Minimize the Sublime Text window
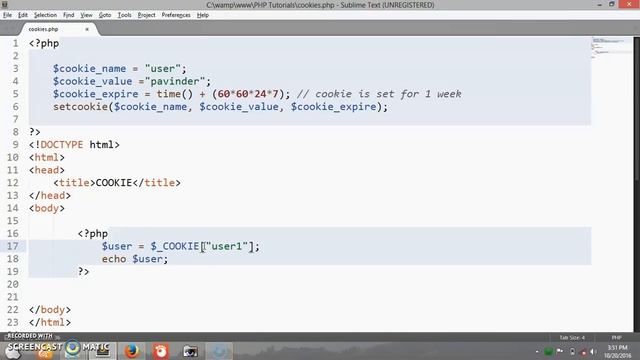The image size is (640, 360). 600,4
